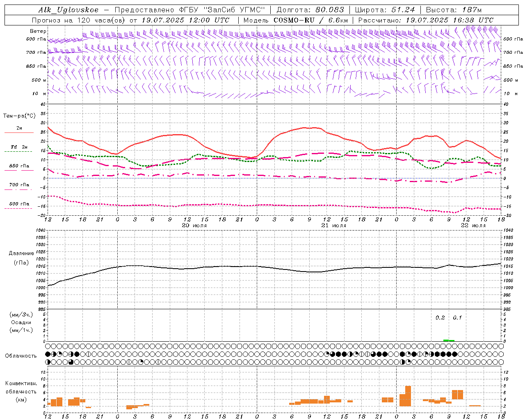Click the 850 гПа temperature legend entry
525x420 pixels.
pyautogui.click(x=19, y=166)
